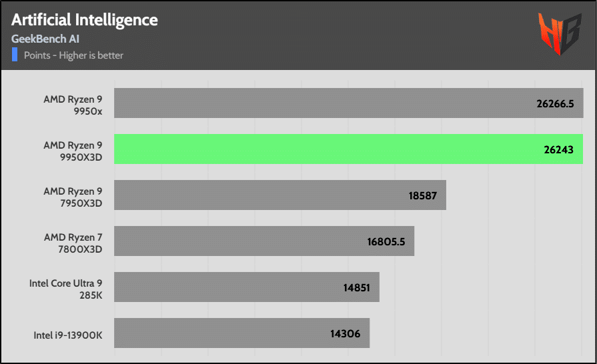Click the 26266.5 score value
This screenshot has width=597, height=364.
tap(555, 104)
